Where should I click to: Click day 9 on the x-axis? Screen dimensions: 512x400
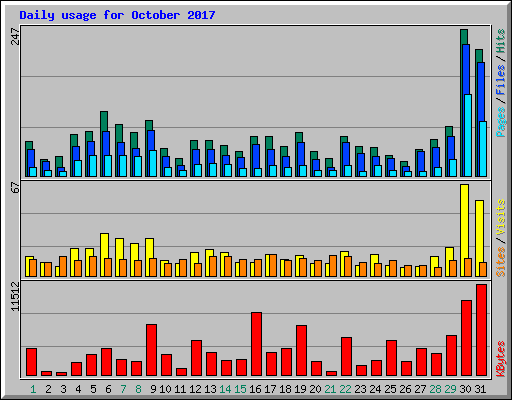click(153, 389)
